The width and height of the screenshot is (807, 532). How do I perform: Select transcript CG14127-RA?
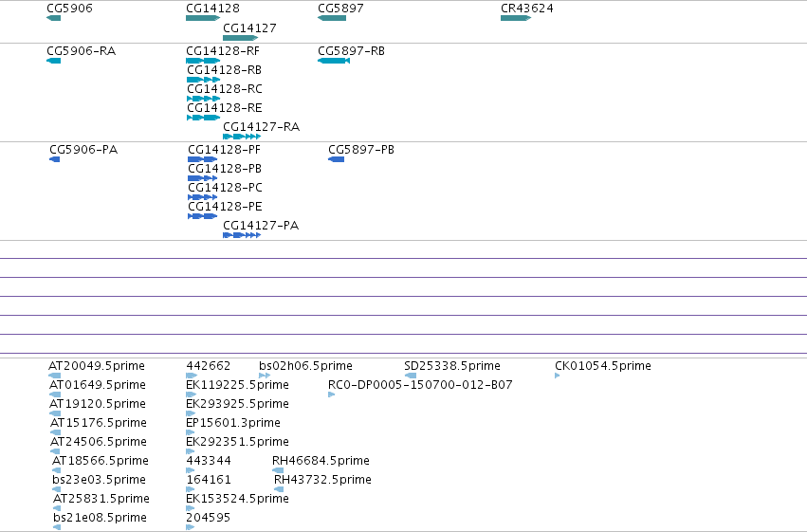pyautogui.click(x=242, y=137)
